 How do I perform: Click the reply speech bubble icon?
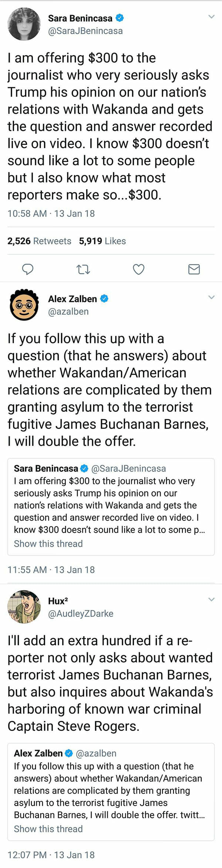pyautogui.click(x=28, y=269)
